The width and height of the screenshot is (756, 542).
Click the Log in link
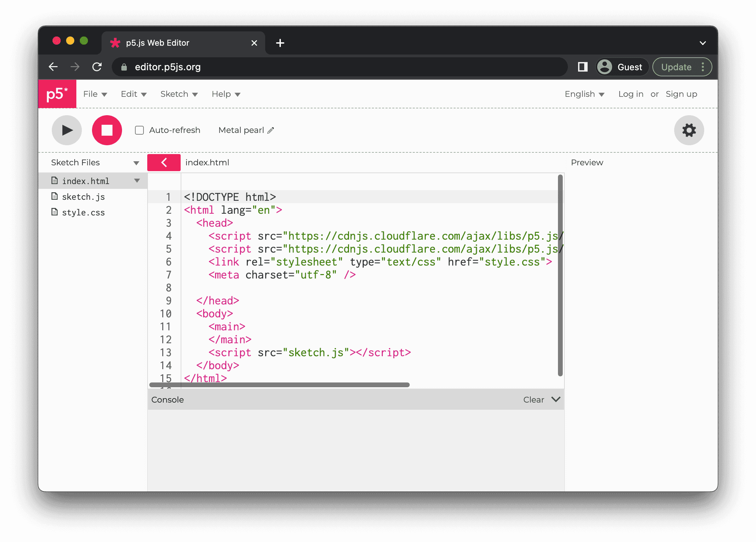coord(630,94)
